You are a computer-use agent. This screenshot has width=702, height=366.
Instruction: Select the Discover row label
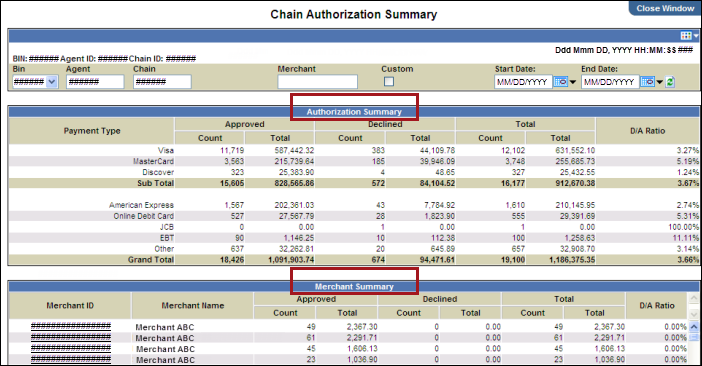tap(158, 172)
